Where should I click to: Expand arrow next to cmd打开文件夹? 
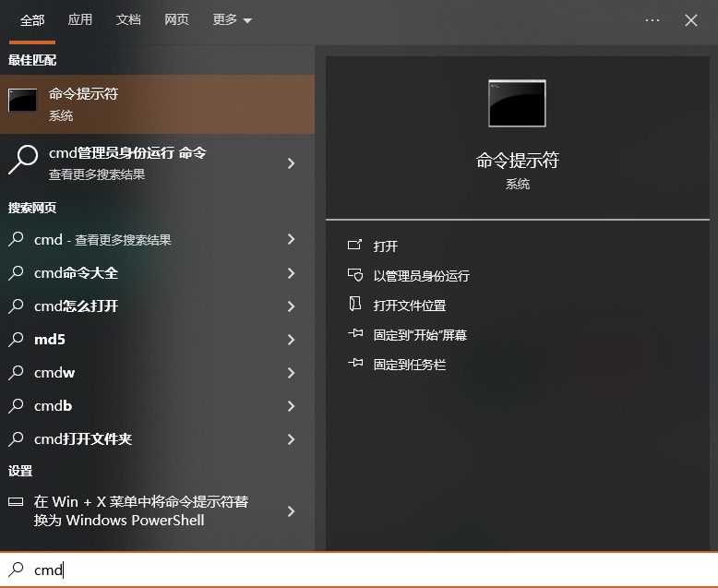pyautogui.click(x=291, y=439)
